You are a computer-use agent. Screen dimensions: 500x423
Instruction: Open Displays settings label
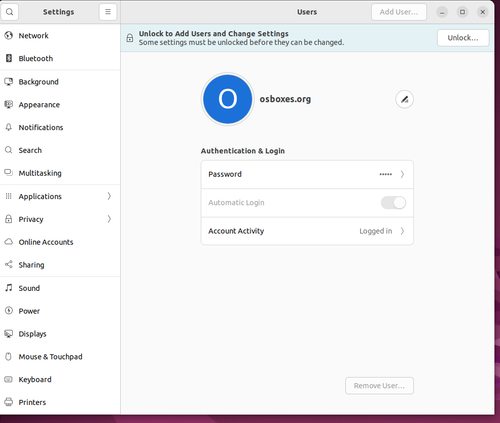[32, 334]
